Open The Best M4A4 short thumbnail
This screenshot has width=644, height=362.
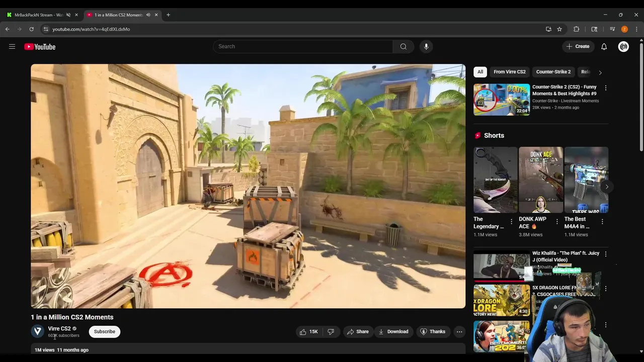tap(586, 180)
